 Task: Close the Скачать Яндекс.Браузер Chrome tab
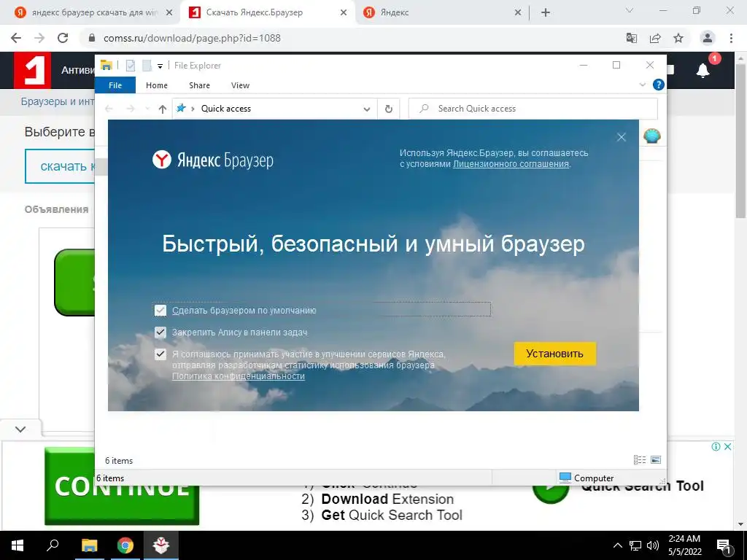click(344, 13)
